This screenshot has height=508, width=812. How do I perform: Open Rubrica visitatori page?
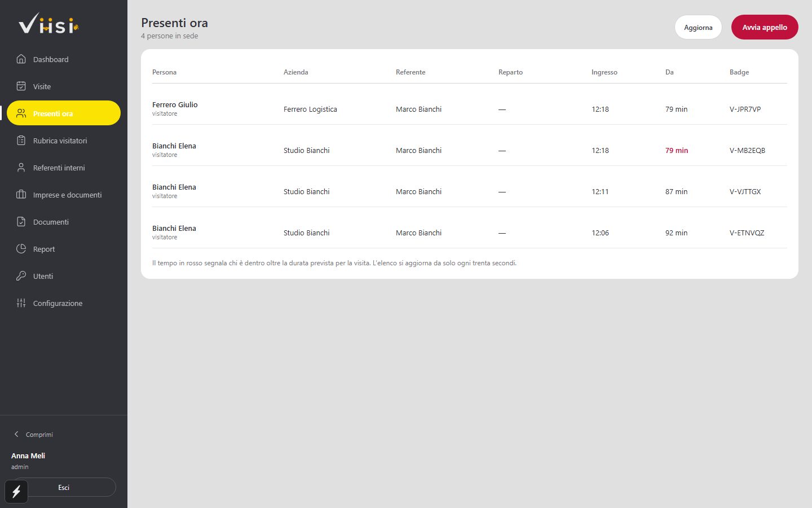click(x=64, y=141)
